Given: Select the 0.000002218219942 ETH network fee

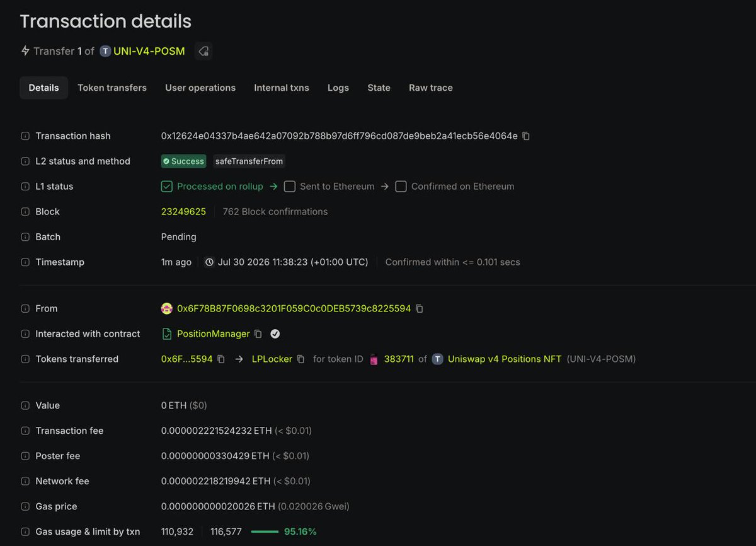Looking at the screenshot, I should [217, 482].
